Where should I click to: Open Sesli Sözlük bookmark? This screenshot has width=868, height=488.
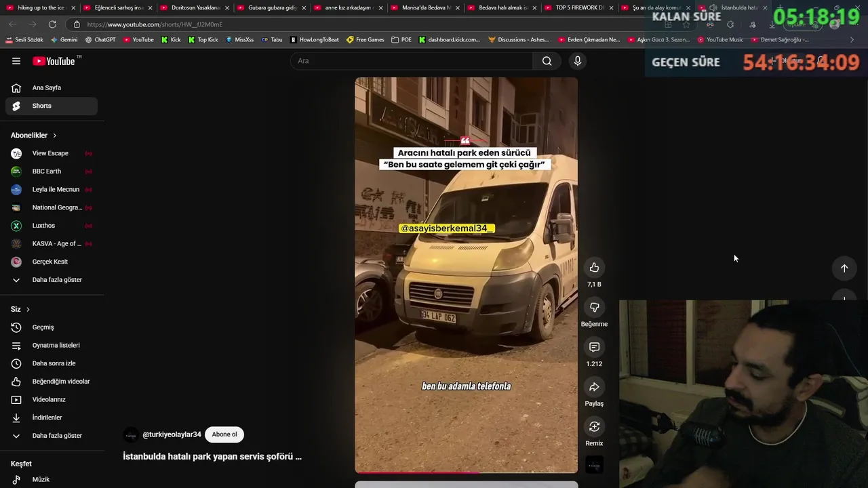pyautogui.click(x=24, y=40)
